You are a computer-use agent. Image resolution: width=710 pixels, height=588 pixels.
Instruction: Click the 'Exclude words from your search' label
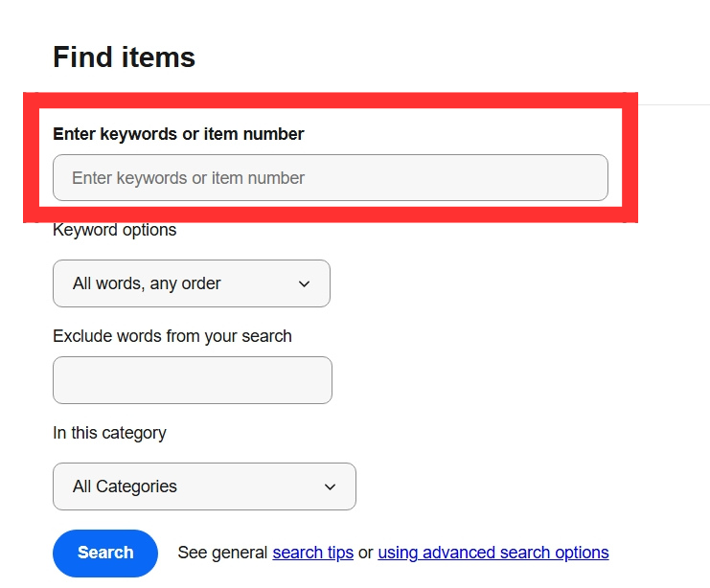[x=172, y=336]
